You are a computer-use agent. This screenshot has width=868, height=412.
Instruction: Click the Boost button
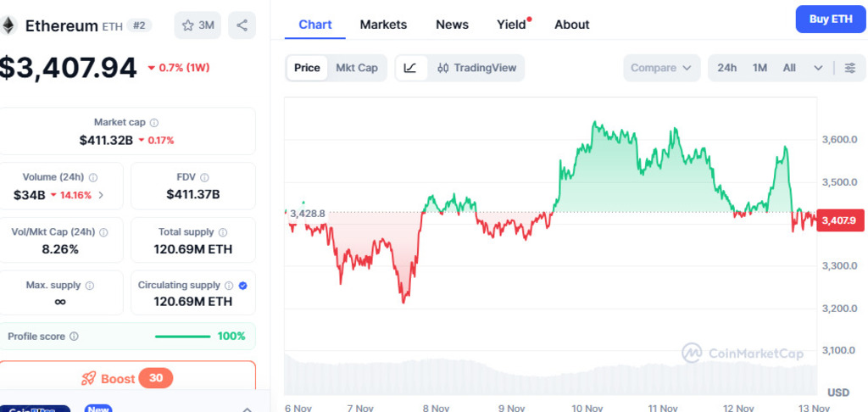126,379
